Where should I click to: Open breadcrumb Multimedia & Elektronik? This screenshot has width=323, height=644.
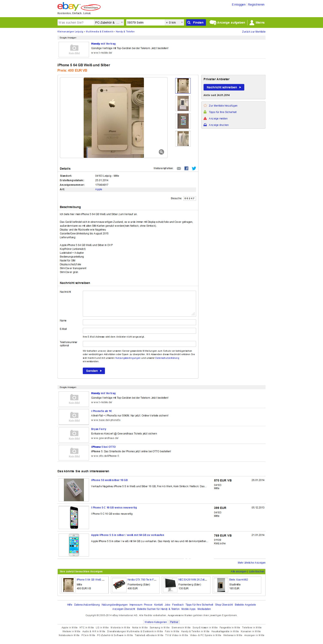(x=100, y=32)
